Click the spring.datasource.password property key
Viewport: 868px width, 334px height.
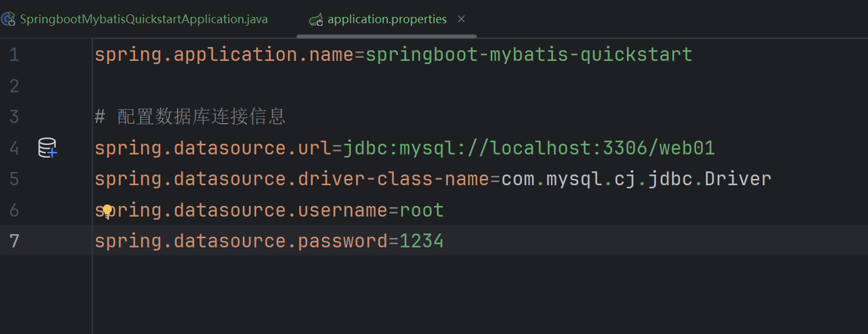click(x=241, y=241)
